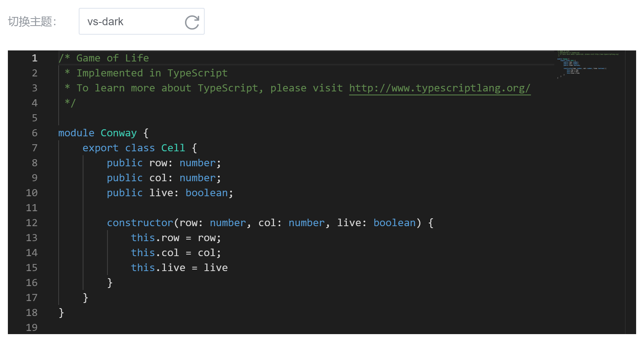Viewport: 644px width, 342px height.
Task: Click line number 12 in the gutter
Action: pos(32,223)
